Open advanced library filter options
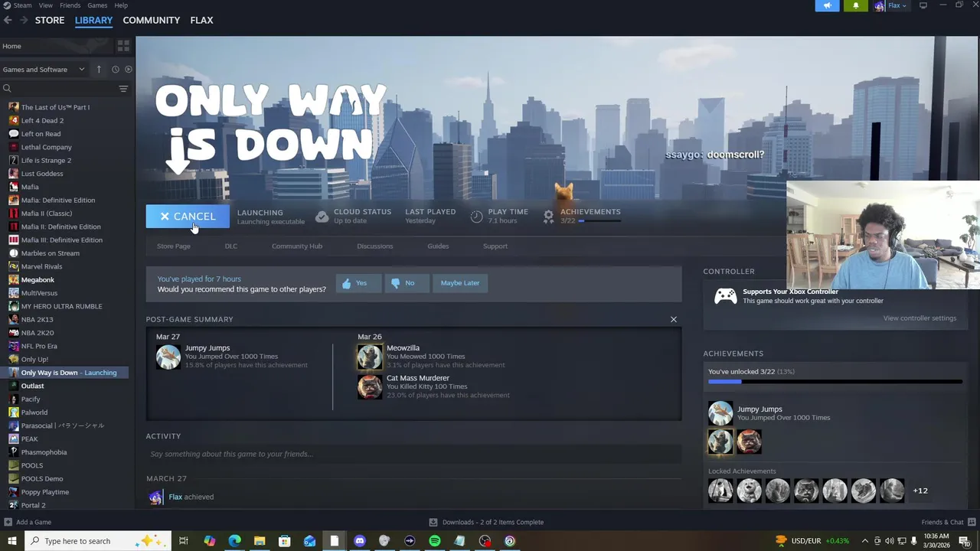This screenshot has width=980, height=551. [x=123, y=89]
